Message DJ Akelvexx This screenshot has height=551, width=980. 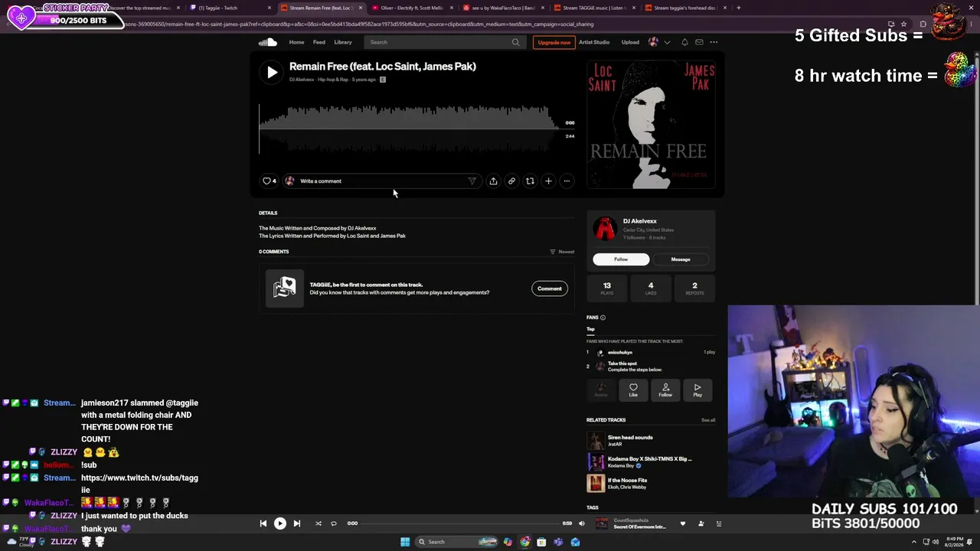(681, 259)
